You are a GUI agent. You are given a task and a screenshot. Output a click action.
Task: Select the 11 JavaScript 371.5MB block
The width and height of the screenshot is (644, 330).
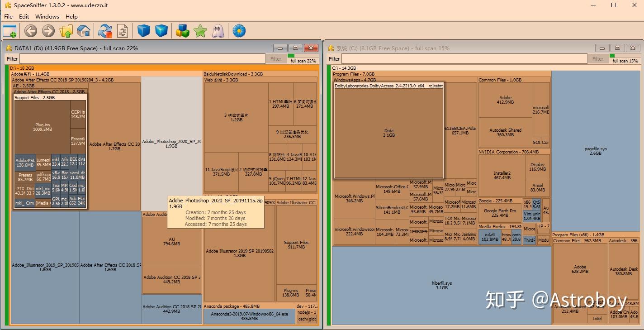coord(222,172)
